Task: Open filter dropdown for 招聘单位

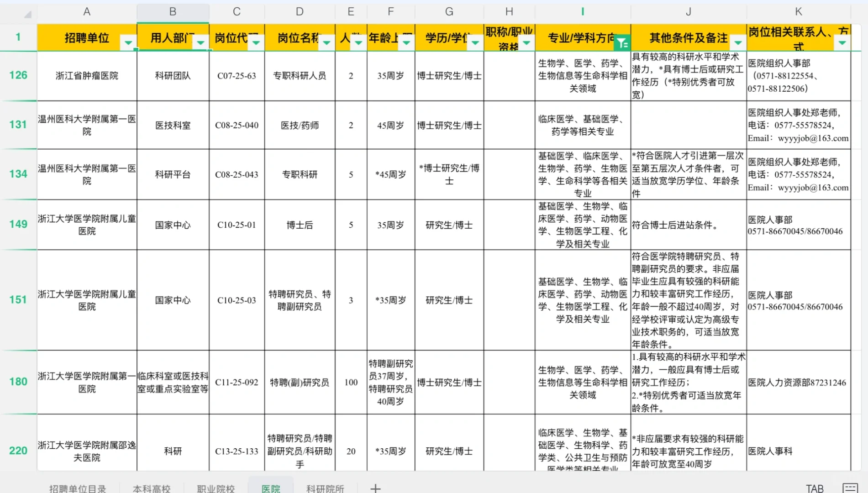Action: tap(128, 43)
